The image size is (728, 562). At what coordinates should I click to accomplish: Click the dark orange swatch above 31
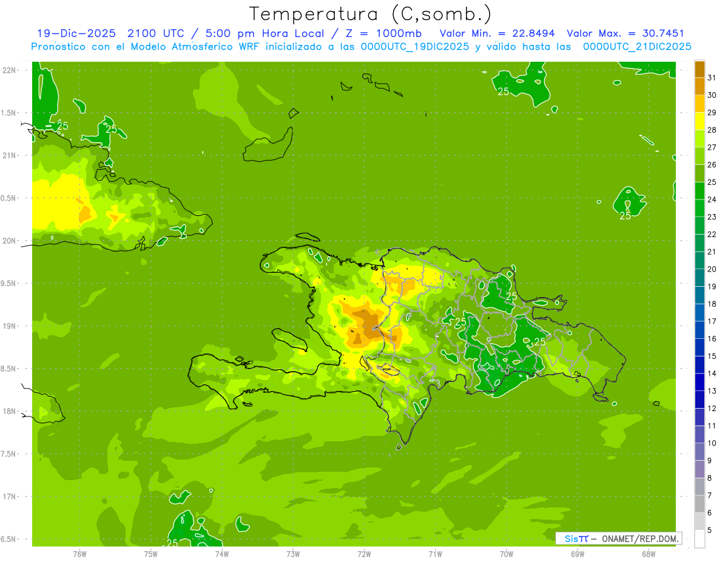(x=699, y=69)
